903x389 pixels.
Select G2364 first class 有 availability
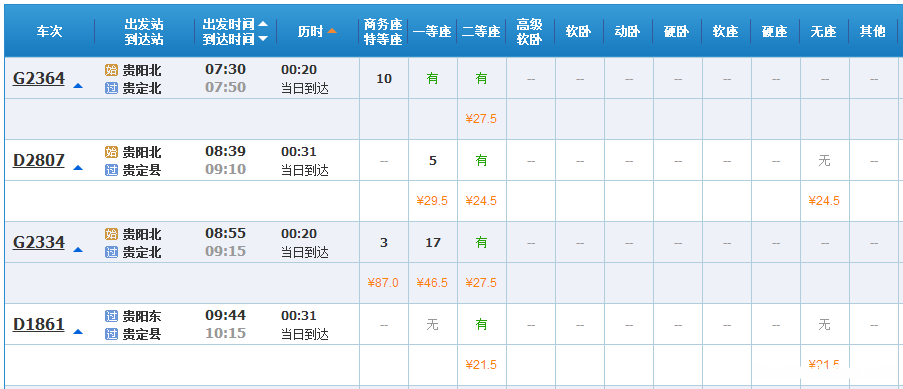pyautogui.click(x=432, y=78)
